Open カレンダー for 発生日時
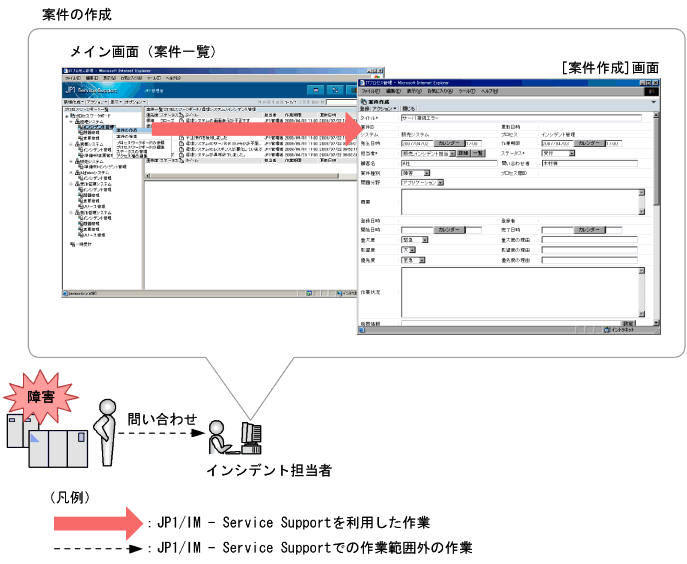Viewport: 687px width, 564px height. [x=449, y=143]
